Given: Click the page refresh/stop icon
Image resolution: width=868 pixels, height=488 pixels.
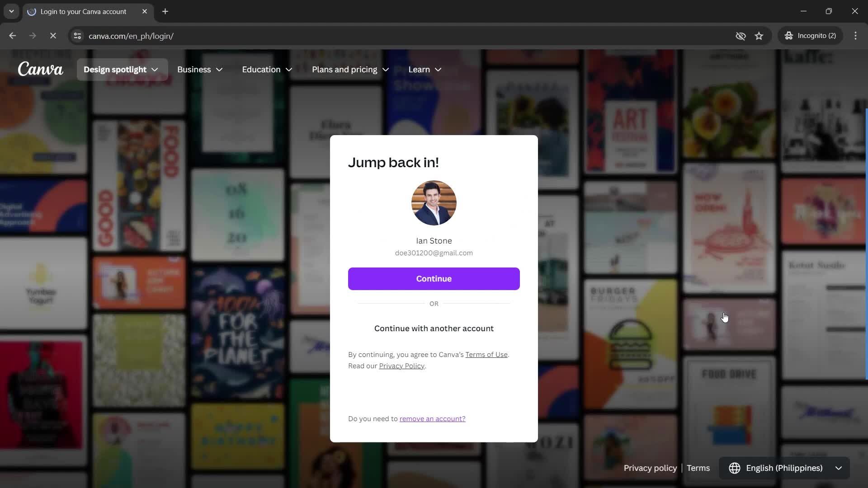Looking at the screenshot, I should click(53, 36).
